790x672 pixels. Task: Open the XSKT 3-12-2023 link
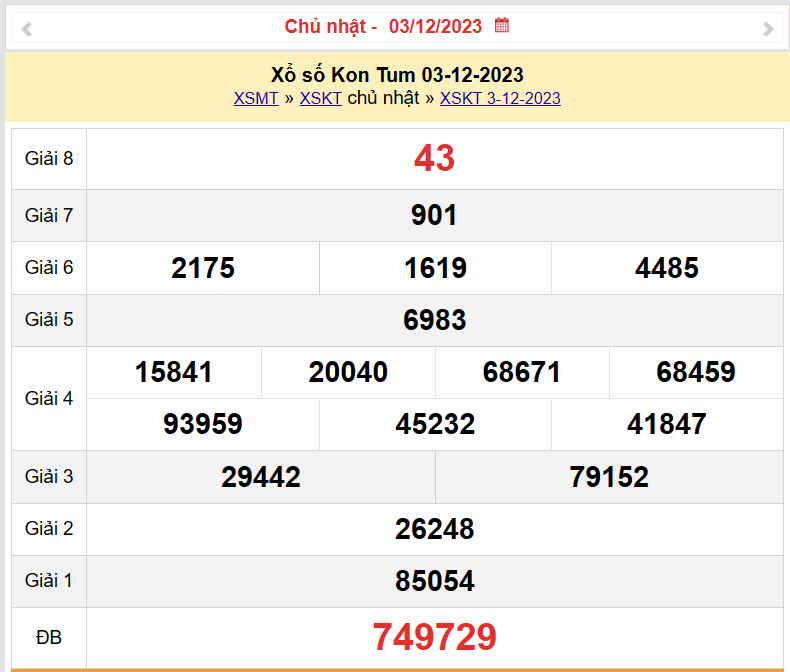pos(500,98)
